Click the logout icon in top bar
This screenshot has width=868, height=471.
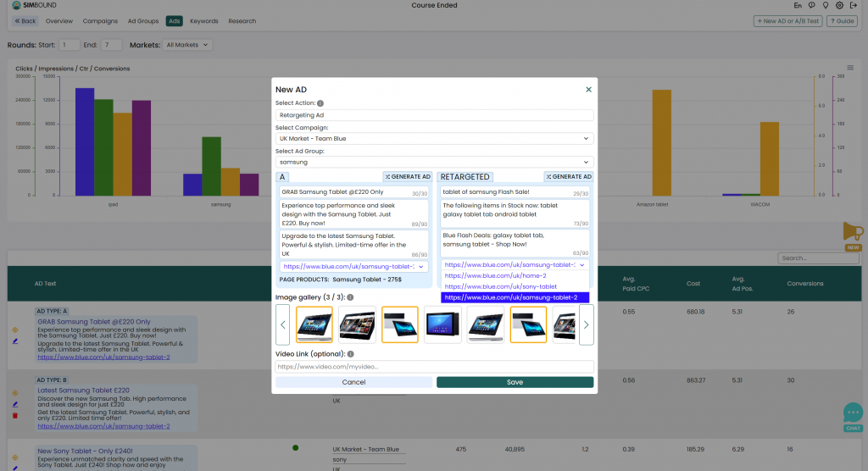tap(854, 5)
